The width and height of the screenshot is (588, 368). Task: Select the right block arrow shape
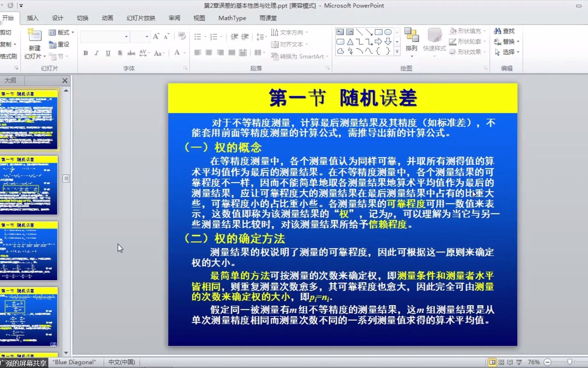[378, 42]
